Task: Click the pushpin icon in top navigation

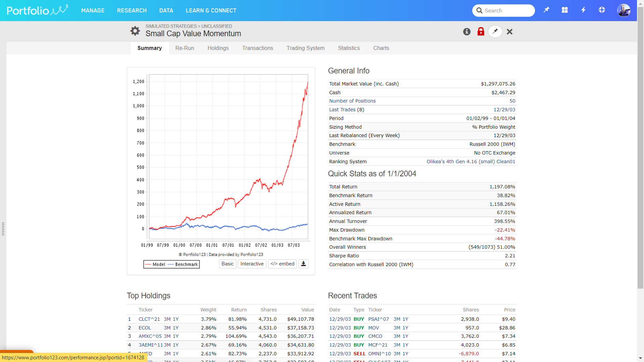Action: [546, 10]
